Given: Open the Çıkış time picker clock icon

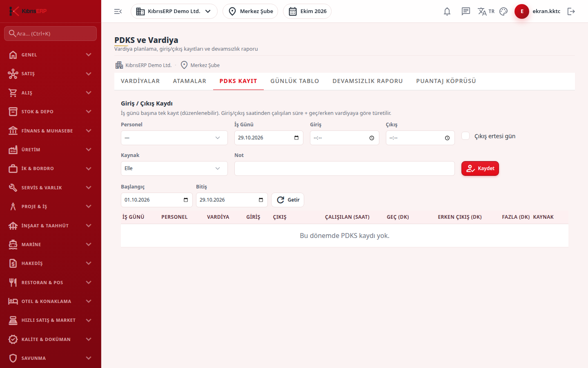Looking at the screenshot, I should pos(447,138).
